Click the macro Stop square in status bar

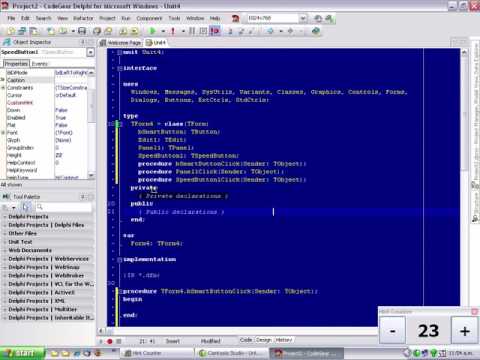(118, 341)
